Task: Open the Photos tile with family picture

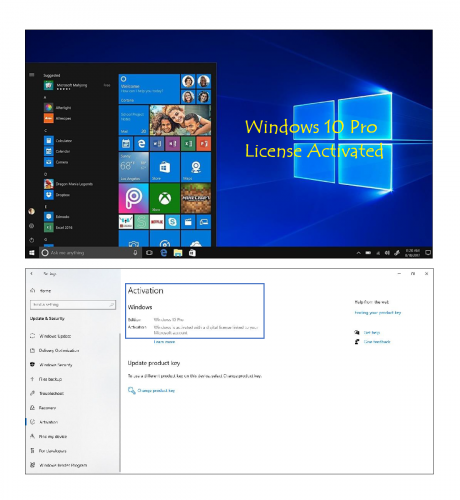Action: 180,120
